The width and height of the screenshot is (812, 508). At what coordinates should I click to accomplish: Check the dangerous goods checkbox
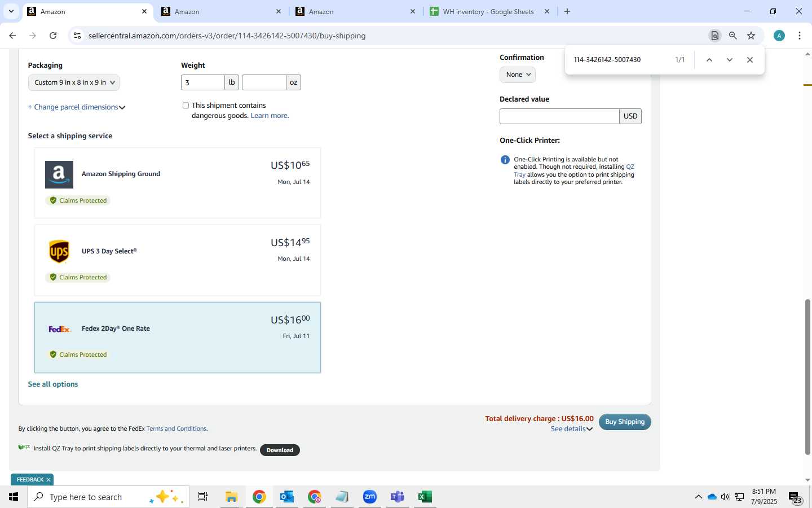(186, 106)
